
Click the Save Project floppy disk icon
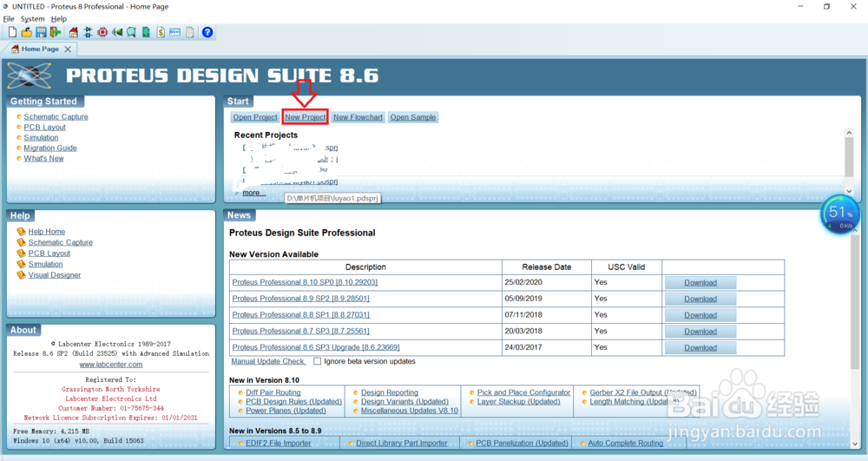coord(41,32)
